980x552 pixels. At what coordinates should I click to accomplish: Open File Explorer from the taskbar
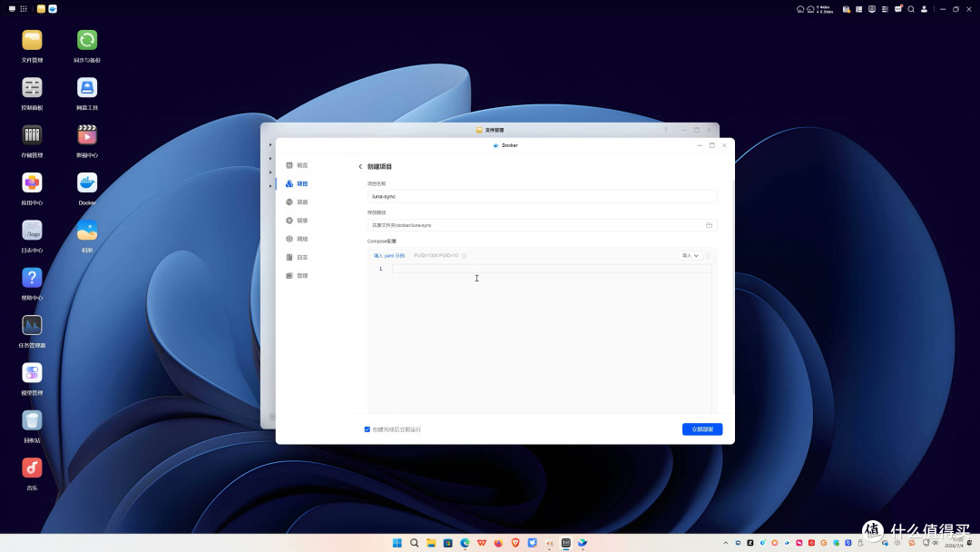[x=431, y=543]
